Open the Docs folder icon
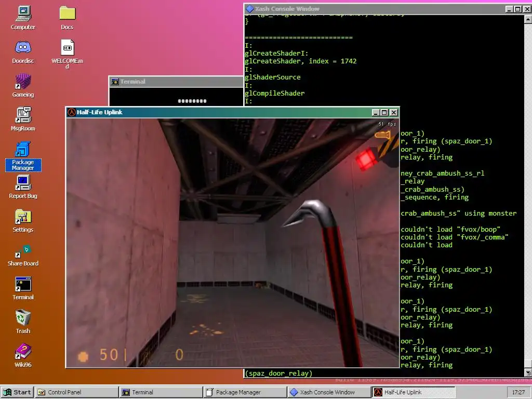 pyautogui.click(x=67, y=18)
